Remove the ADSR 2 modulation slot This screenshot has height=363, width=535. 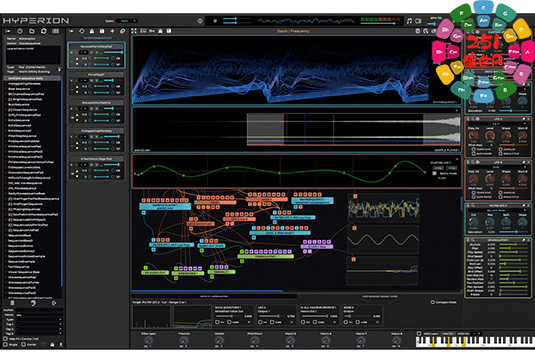[377, 322]
